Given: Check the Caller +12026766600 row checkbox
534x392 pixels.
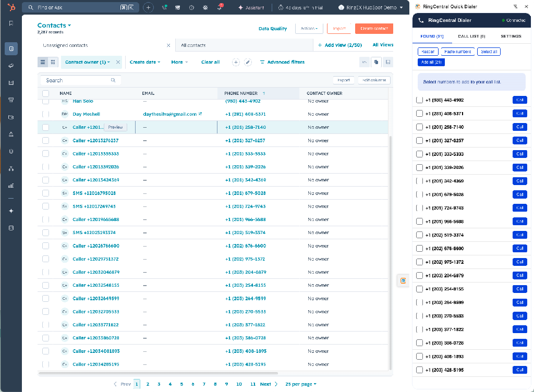Looking at the screenshot, I should 46,246.
